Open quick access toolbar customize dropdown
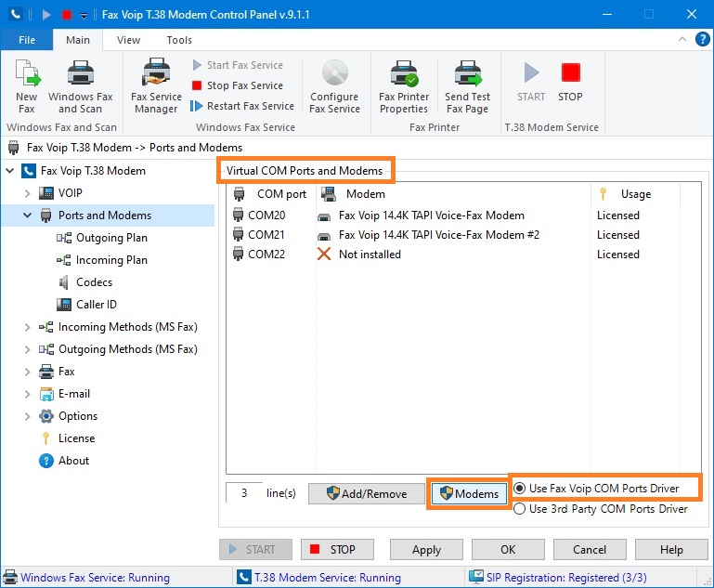This screenshot has height=588, width=714. [x=84, y=16]
